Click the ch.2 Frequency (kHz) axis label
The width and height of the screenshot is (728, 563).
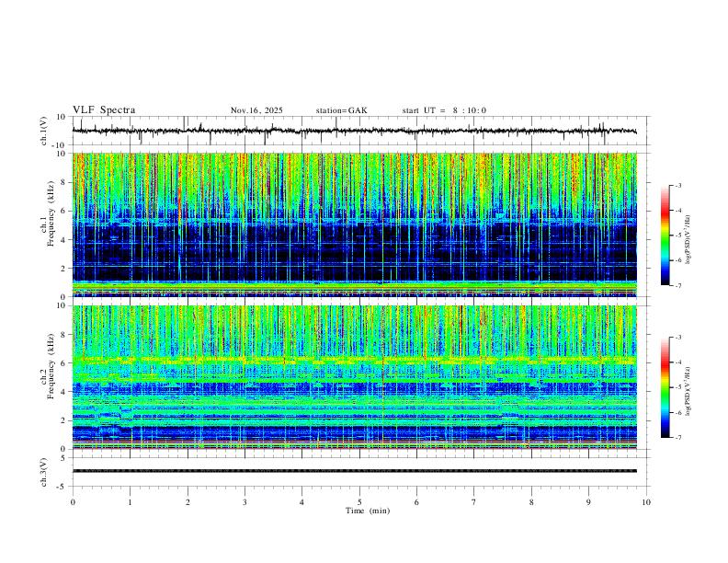pos(49,366)
